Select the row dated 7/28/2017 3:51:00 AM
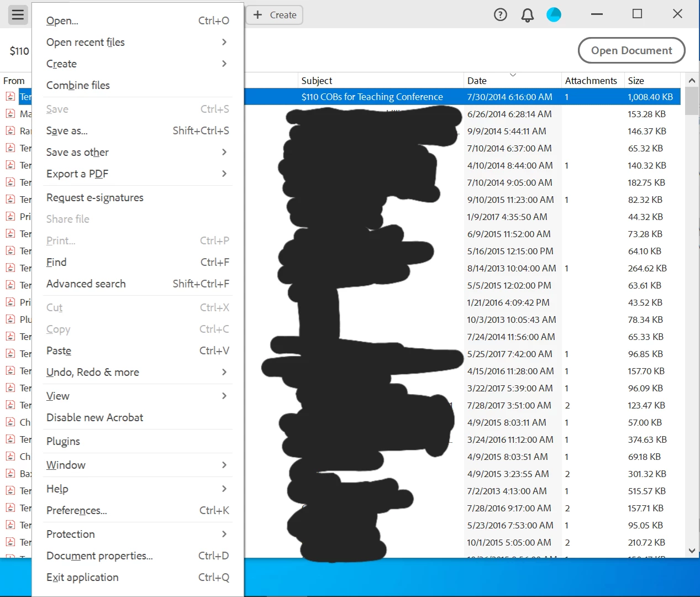Screen dimensions: 700x597 click(x=462, y=405)
